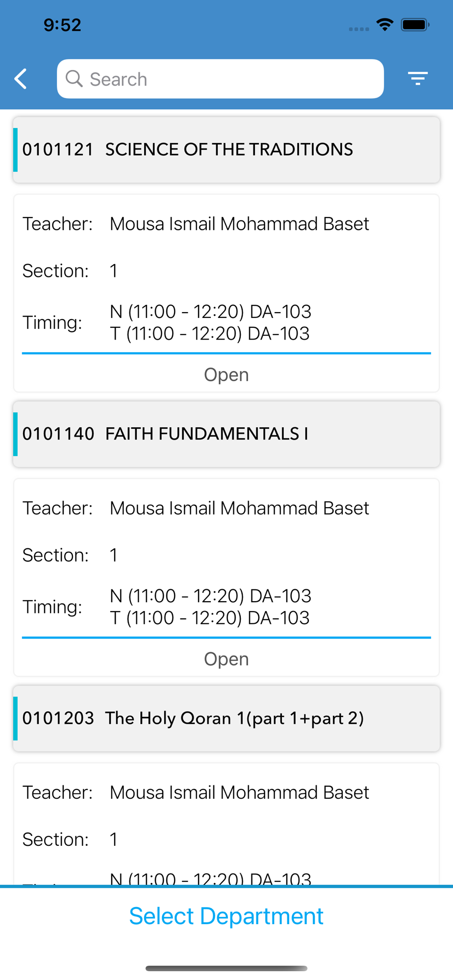Click the Search input field

pos(230,79)
